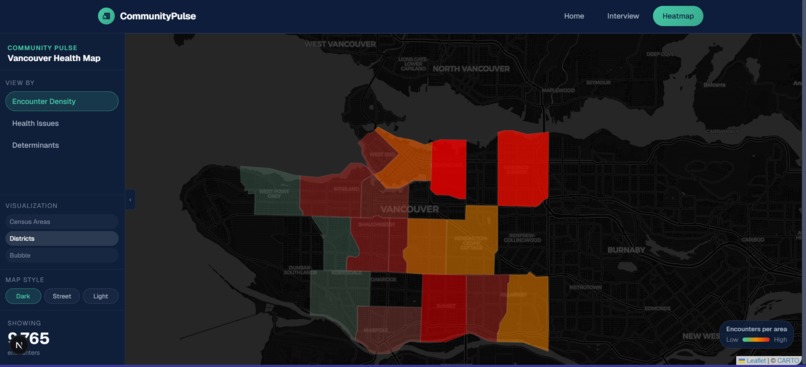
Task: Collapse the sidebar with the arrow handle
Action: tap(130, 199)
